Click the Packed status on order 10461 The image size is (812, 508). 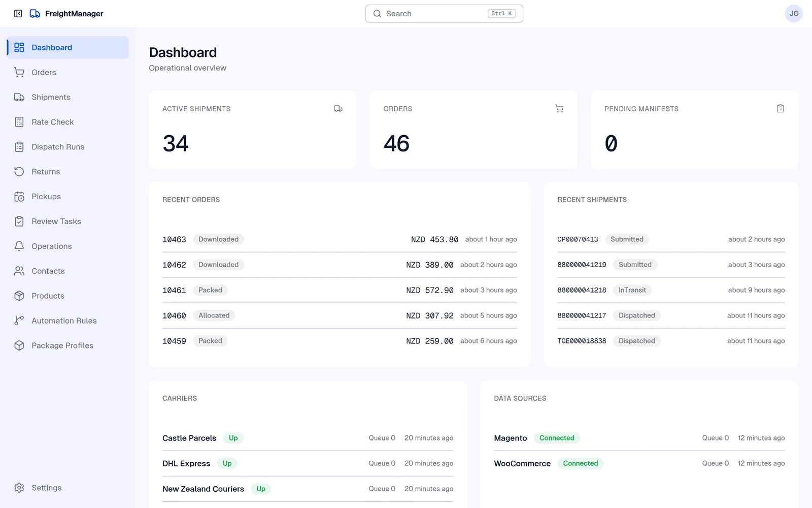point(210,290)
